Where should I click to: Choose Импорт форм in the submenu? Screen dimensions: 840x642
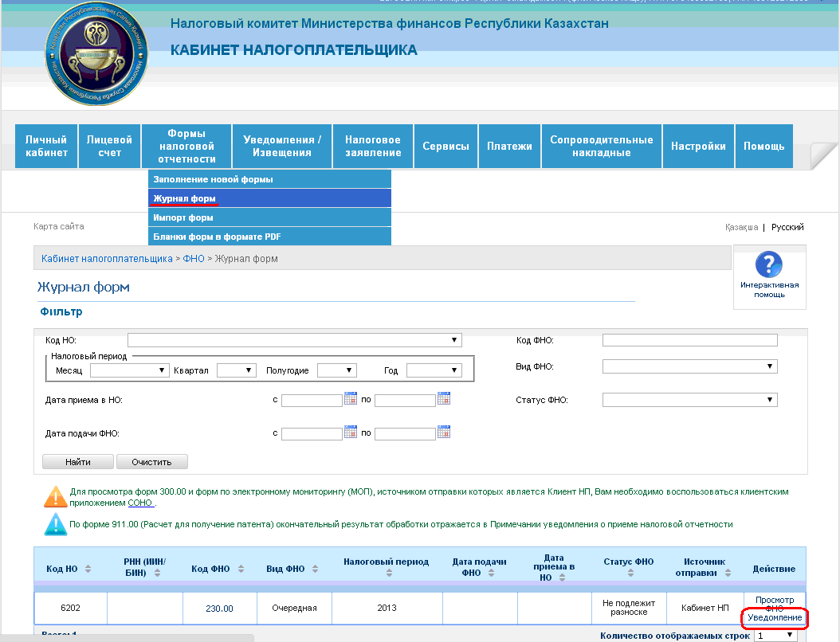pos(183,217)
